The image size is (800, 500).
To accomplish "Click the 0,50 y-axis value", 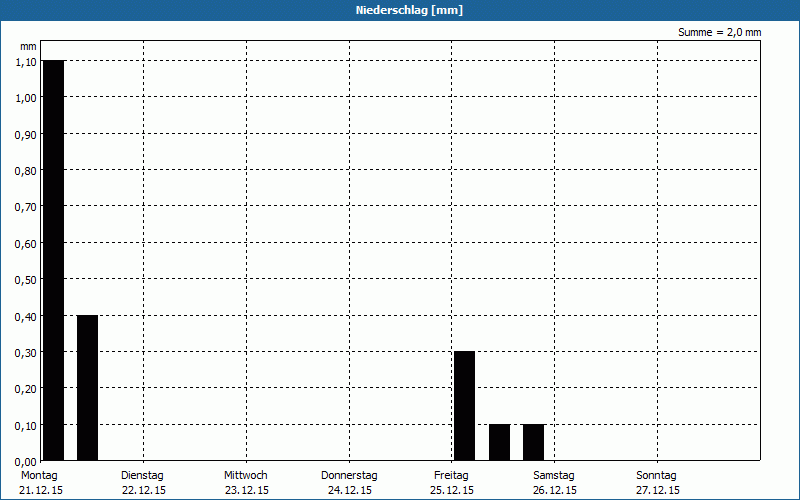I will coord(26,280).
